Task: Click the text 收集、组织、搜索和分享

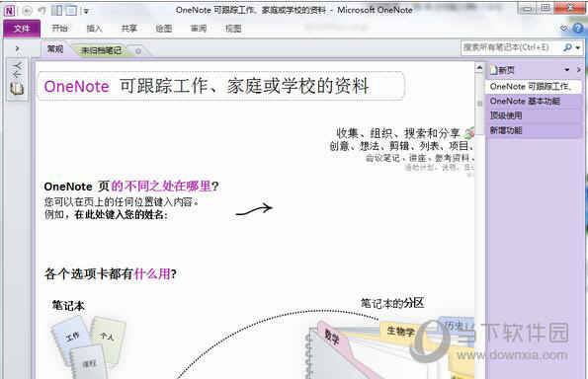Action: pyautogui.click(x=398, y=133)
